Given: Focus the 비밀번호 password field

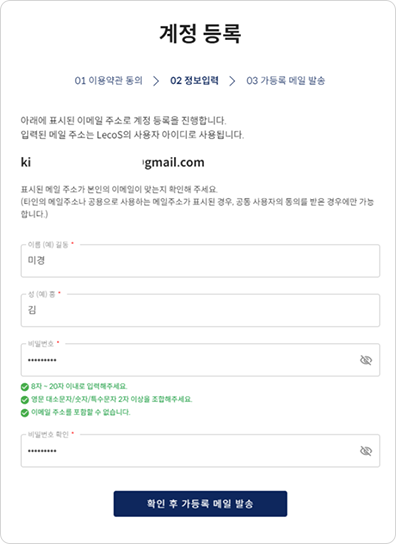Looking at the screenshot, I should [x=200, y=360].
